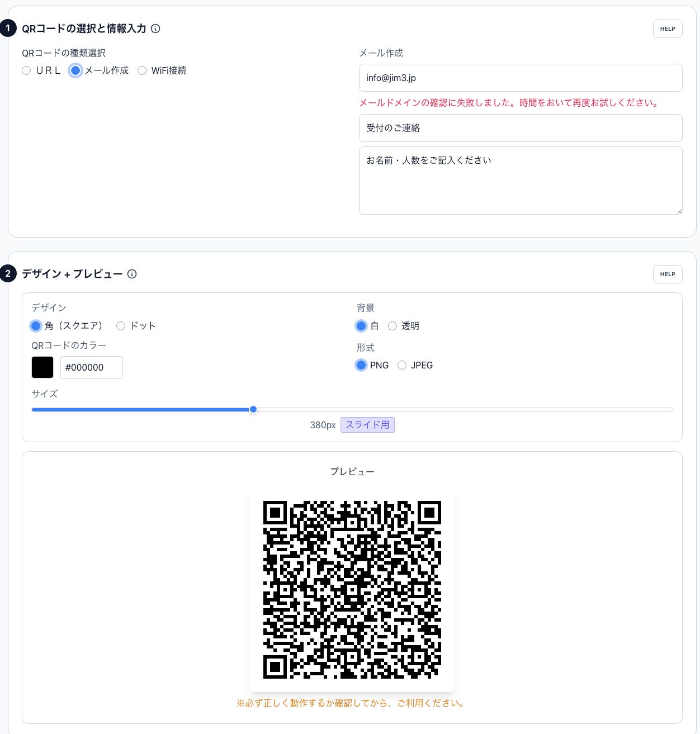Click the QR code preview image
The width and height of the screenshot is (700, 734).
352,590
